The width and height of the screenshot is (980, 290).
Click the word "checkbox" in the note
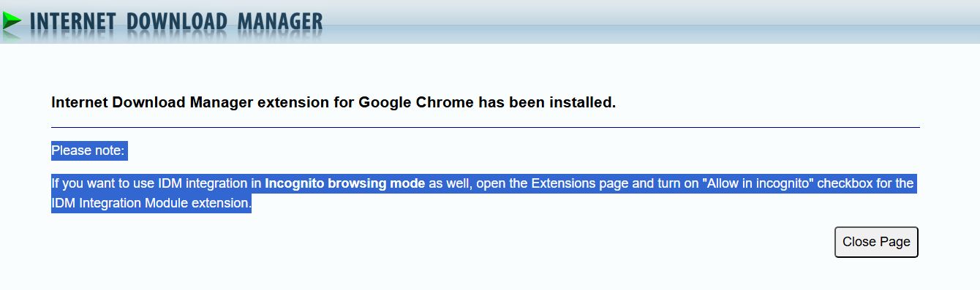tap(845, 183)
